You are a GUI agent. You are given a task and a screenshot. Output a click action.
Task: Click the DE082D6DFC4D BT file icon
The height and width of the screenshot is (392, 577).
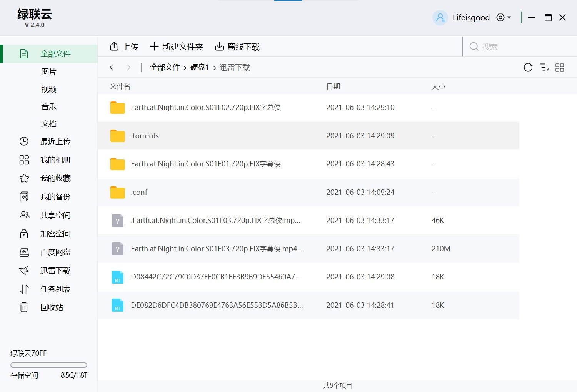(118, 305)
